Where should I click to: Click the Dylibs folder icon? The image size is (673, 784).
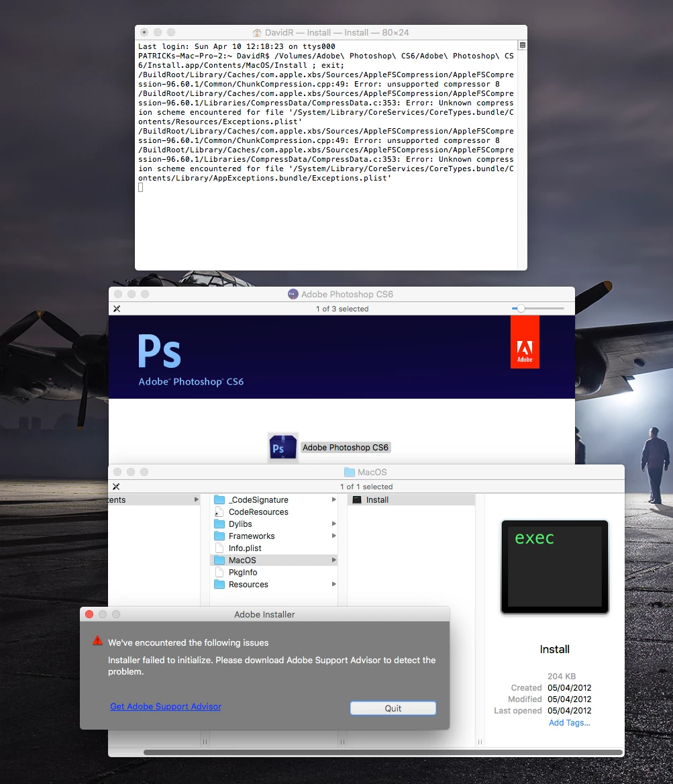pos(219,524)
